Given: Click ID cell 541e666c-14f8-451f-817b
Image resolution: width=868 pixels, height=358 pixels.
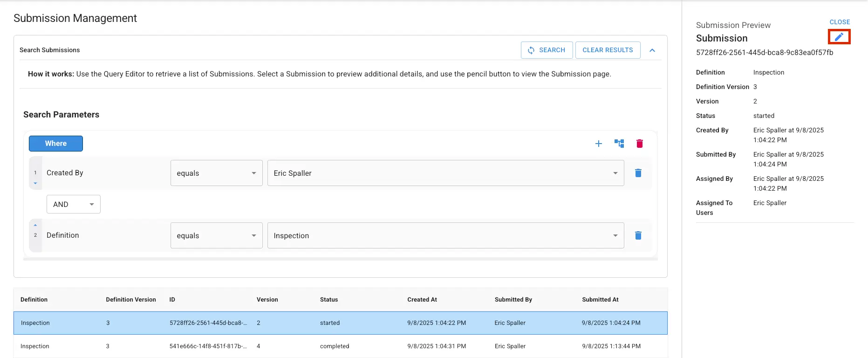Looking at the screenshot, I should tap(208, 346).
